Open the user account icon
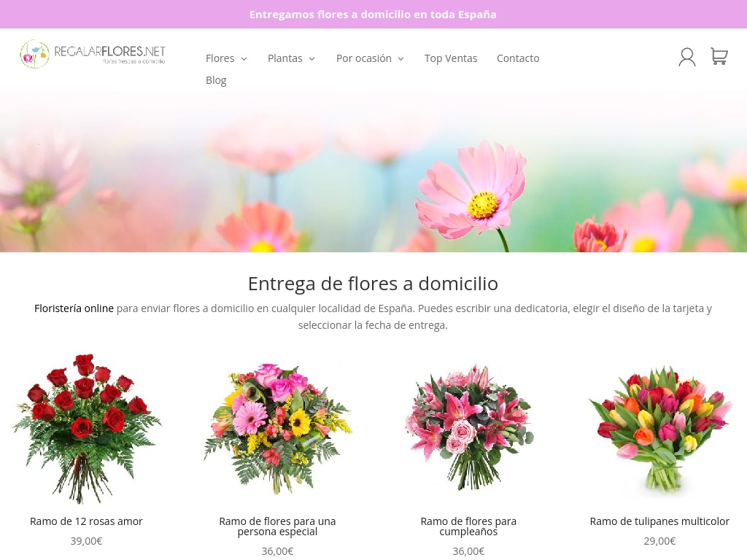 686,57
